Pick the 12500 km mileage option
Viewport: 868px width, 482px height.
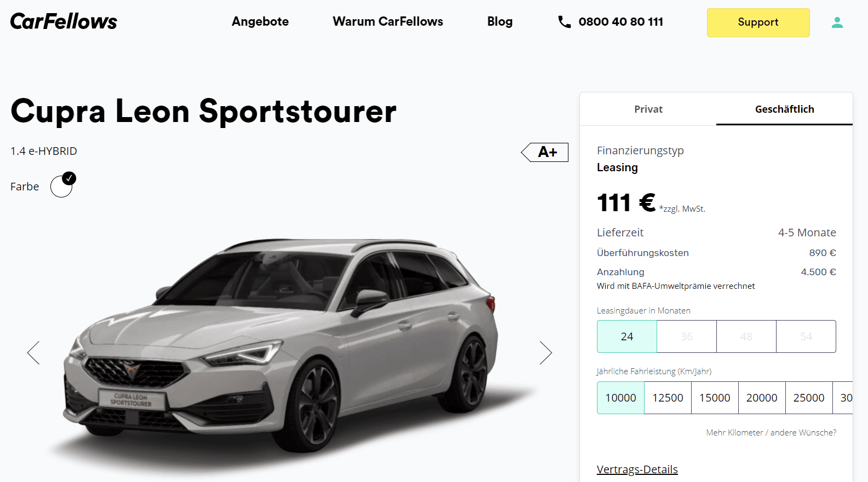[668, 398]
